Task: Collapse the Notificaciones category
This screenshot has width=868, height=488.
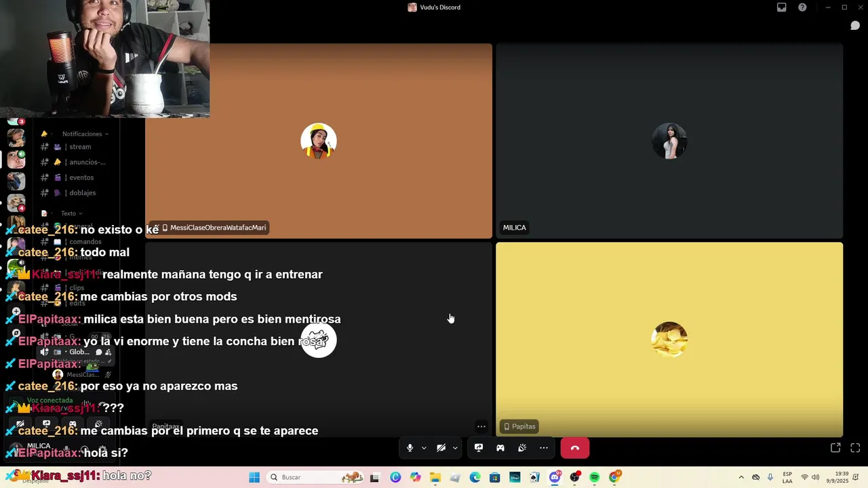Action: pyautogui.click(x=85, y=134)
